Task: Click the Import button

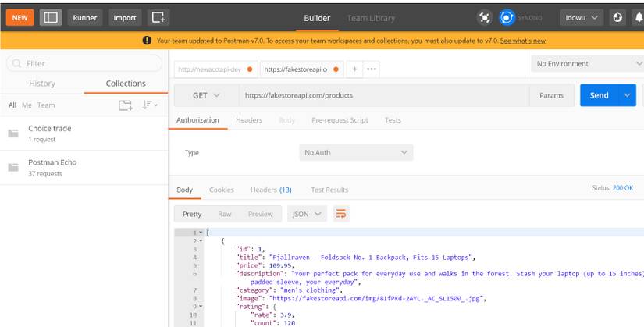Action: (x=125, y=18)
